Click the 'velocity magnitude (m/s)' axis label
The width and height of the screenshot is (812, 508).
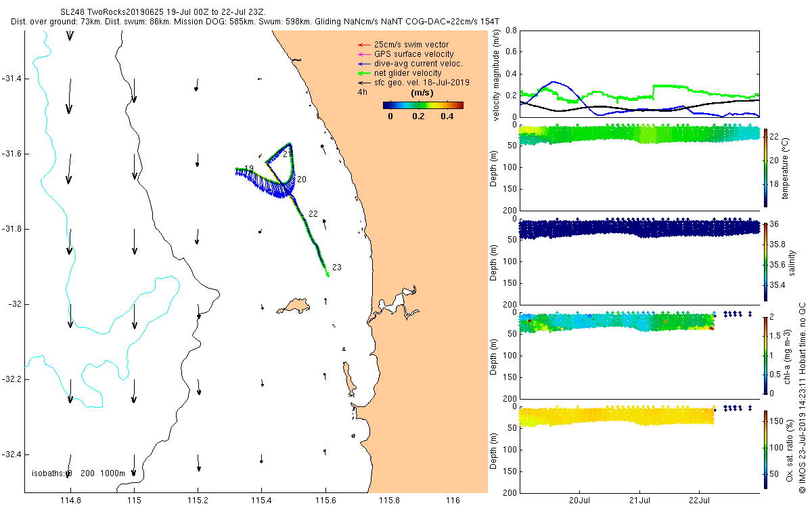497,74
